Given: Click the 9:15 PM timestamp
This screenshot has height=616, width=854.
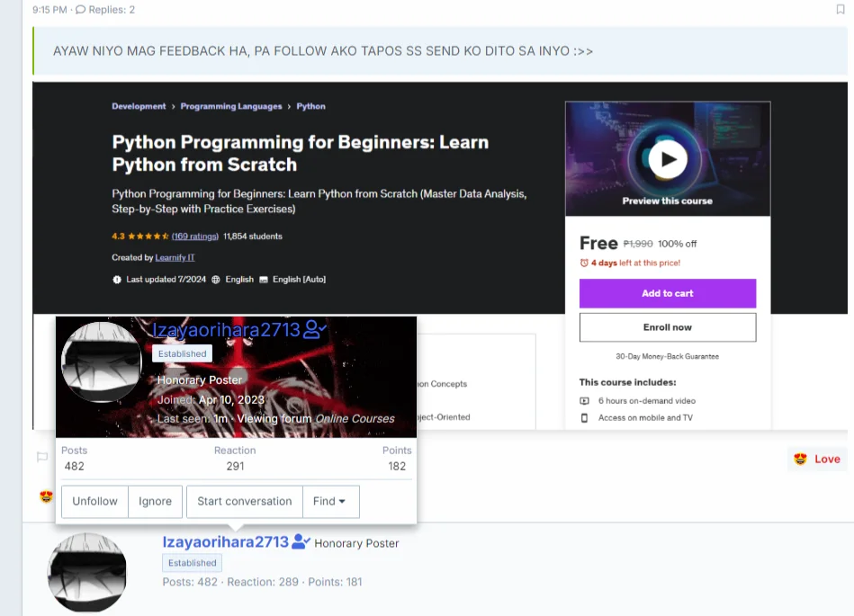Looking at the screenshot, I should click(49, 9).
